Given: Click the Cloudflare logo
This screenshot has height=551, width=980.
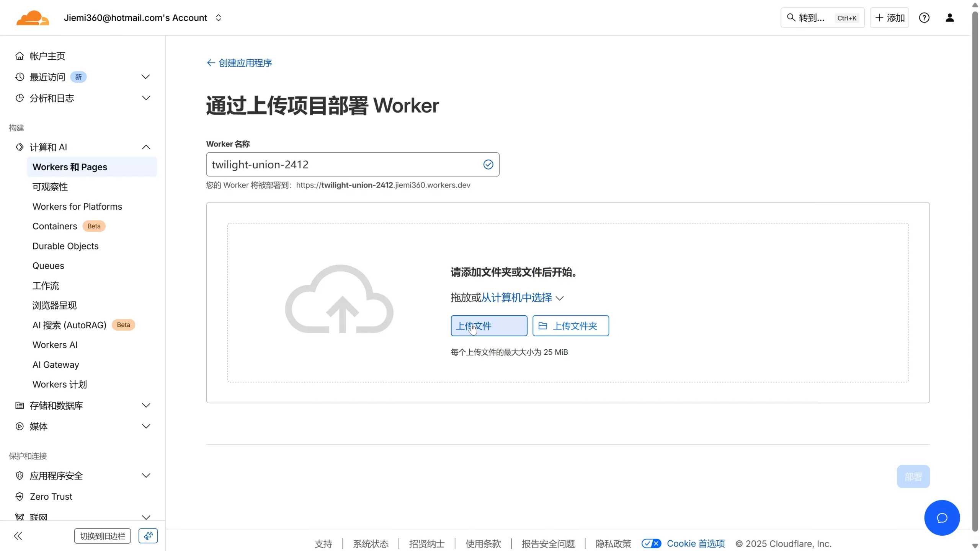Looking at the screenshot, I should pos(33,18).
